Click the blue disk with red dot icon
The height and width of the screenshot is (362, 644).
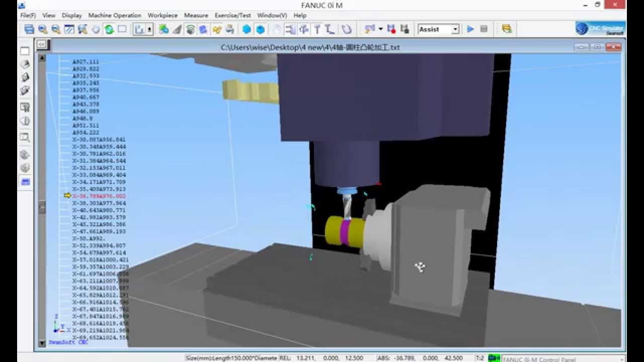[x=391, y=29]
